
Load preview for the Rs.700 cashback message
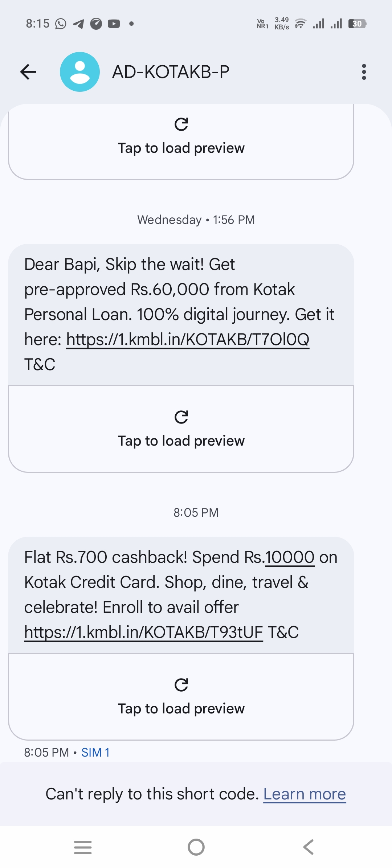[x=181, y=709]
